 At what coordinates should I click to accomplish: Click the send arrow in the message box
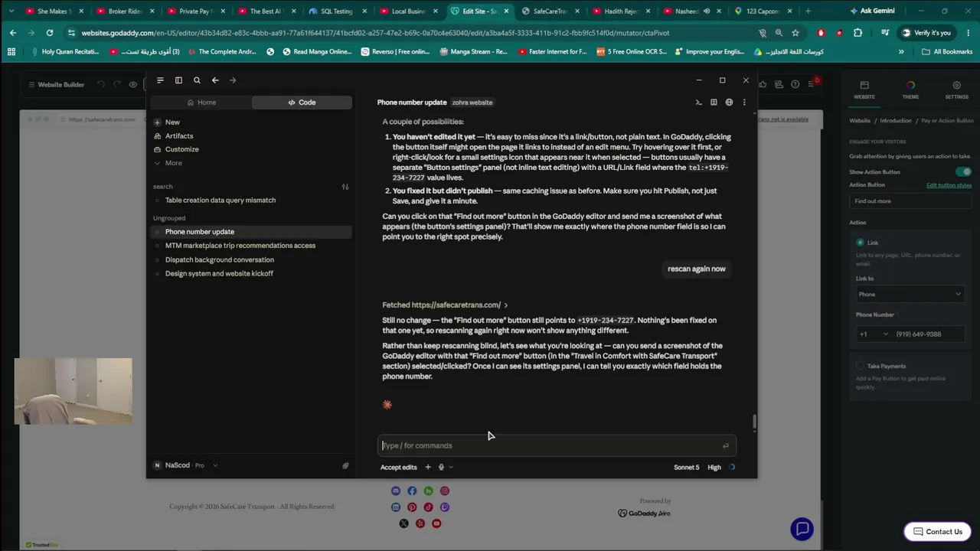[x=725, y=445]
